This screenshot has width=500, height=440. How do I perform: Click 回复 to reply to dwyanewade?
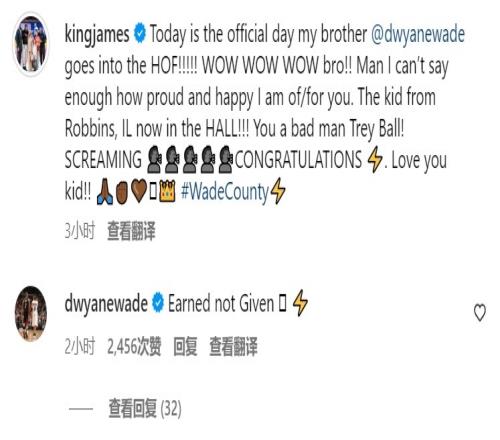[x=185, y=347]
